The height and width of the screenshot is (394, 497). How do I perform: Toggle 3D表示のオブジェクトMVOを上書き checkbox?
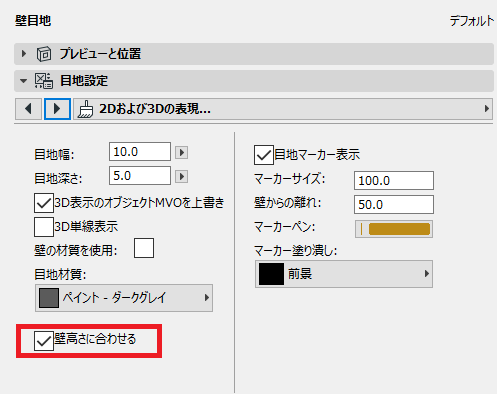[x=44, y=203]
